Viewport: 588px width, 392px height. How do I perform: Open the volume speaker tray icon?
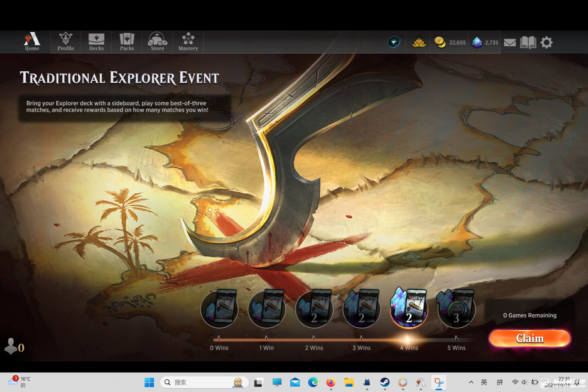point(524,382)
